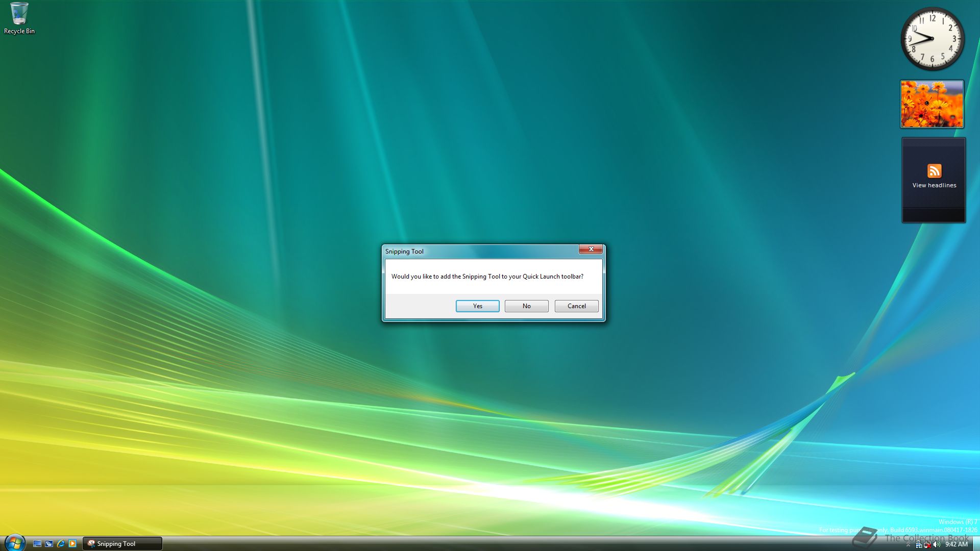Close the Snipping Tool dialog with the red X
Screen dimensions: 980x551
591,249
